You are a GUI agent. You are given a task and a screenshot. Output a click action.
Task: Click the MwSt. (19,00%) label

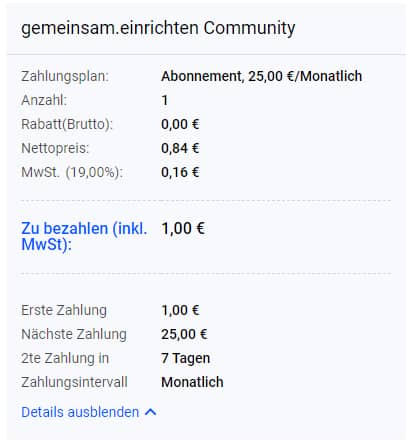pyautogui.click(x=72, y=172)
